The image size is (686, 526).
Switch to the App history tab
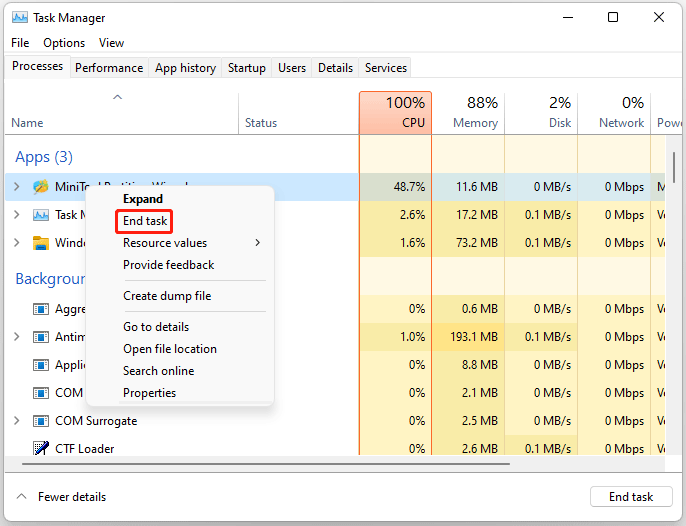point(186,68)
